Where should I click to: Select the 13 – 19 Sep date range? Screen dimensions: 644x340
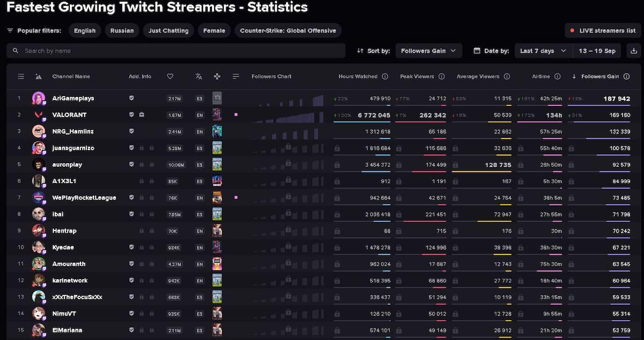point(597,51)
